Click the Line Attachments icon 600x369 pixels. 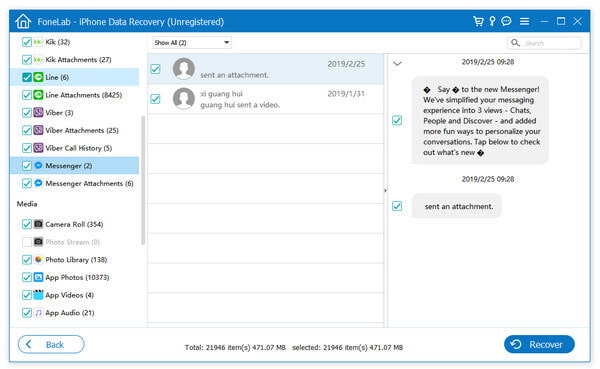point(38,95)
